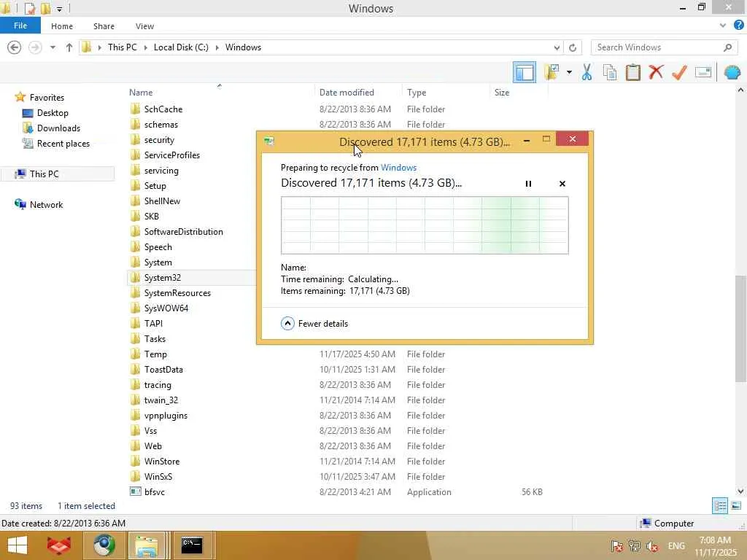Switch to large icons view button
Viewport: 747px width, 560px height.
pos(736,506)
